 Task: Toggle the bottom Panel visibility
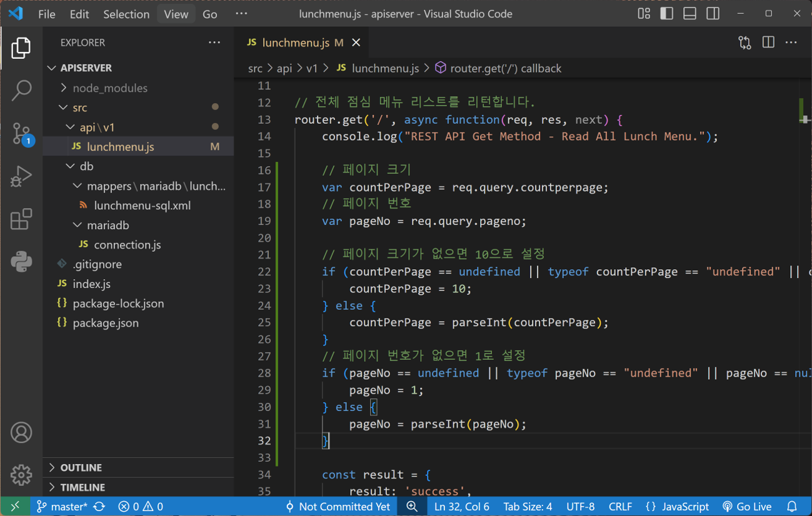[689, 13]
